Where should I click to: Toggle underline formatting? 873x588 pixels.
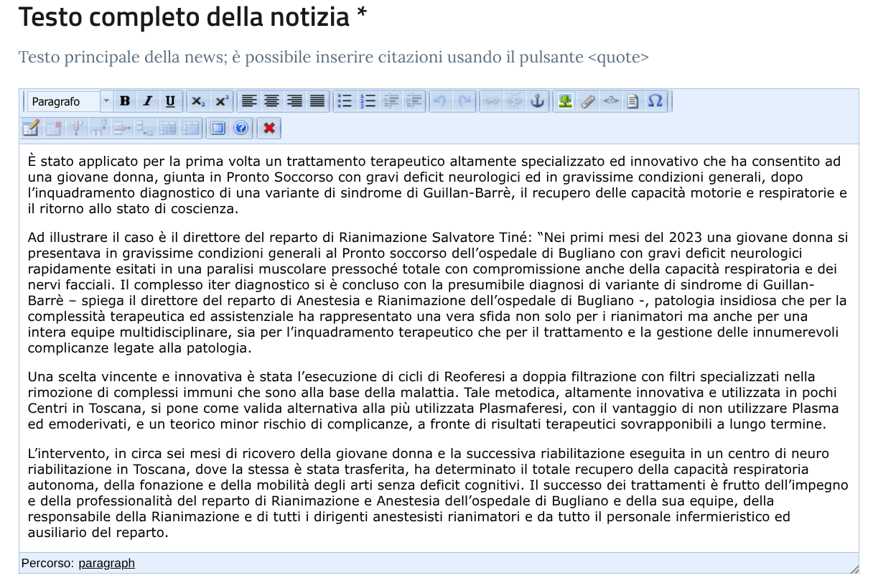[x=170, y=101]
